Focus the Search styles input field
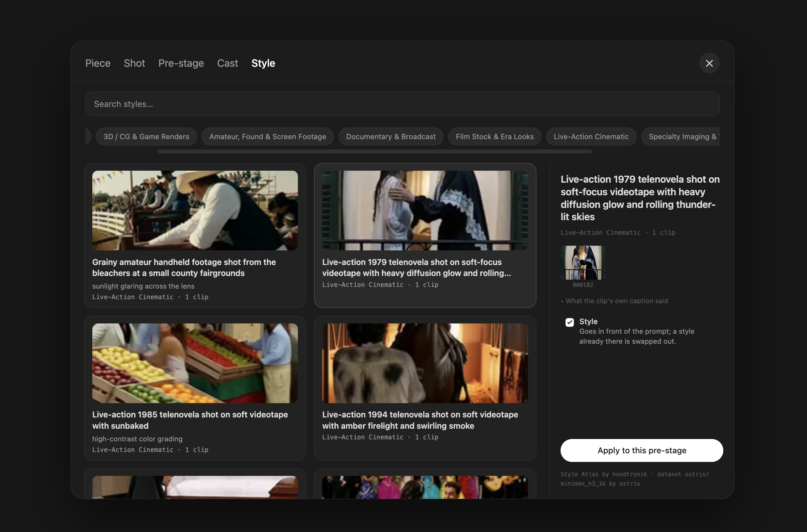 tap(402, 104)
